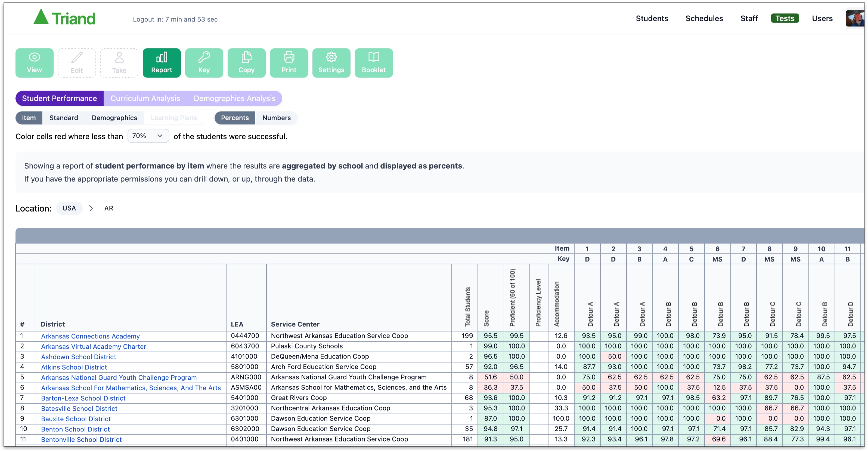
Task: Click the AR location breadcrumb
Action: [x=109, y=208]
